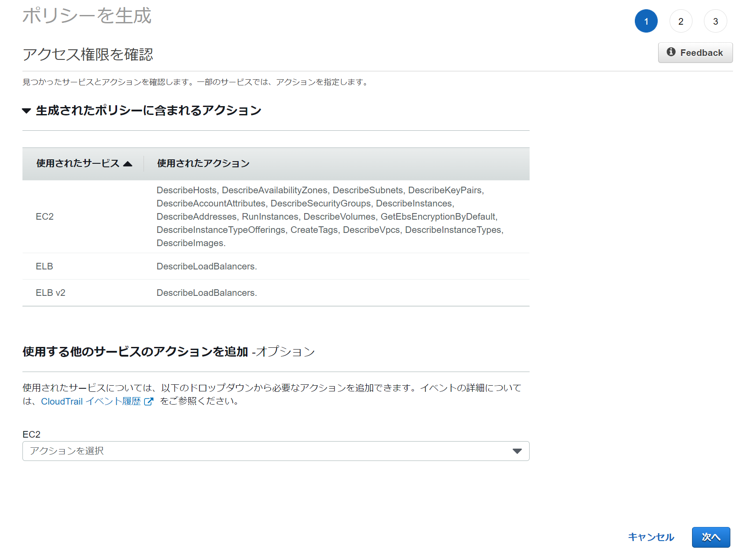Click the キャンセル link
The image size is (755, 560).
pos(651,537)
